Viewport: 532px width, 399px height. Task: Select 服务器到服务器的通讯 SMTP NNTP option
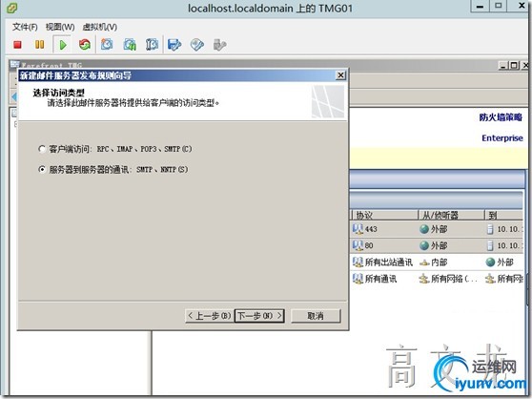pyautogui.click(x=113, y=169)
